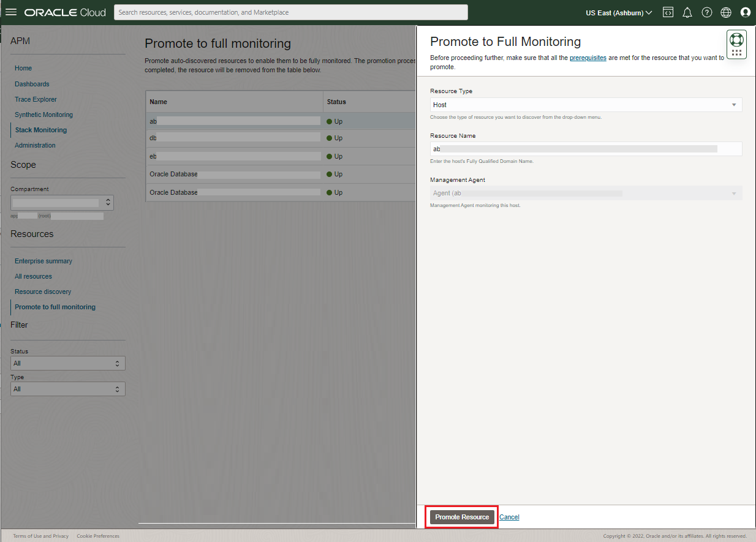Image resolution: width=756 pixels, height=542 pixels.
Task: Open Dashboards in the APM menu
Action: click(32, 84)
